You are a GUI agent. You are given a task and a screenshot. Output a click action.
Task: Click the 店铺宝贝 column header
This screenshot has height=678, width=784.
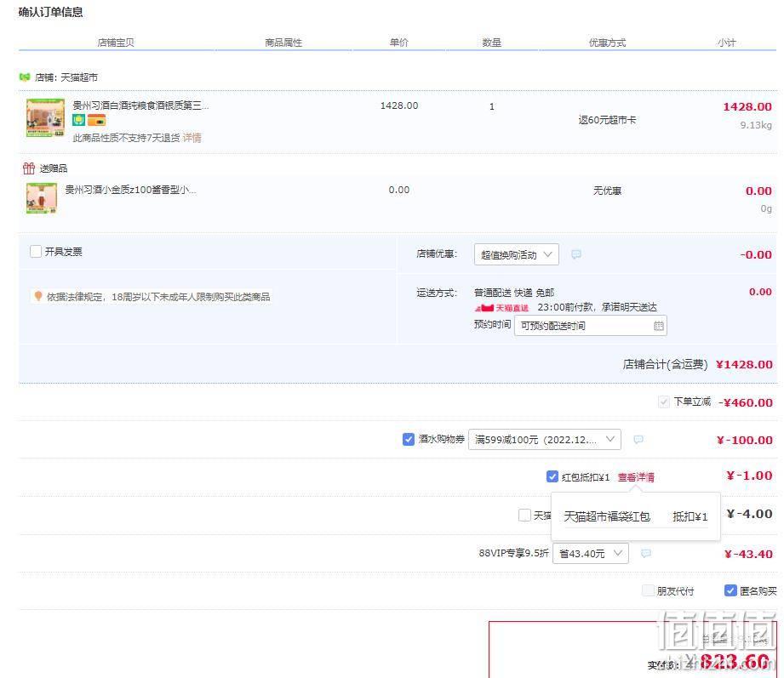116,43
